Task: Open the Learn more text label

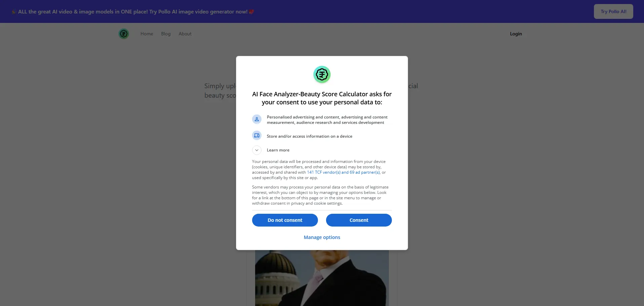Action: (278, 150)
